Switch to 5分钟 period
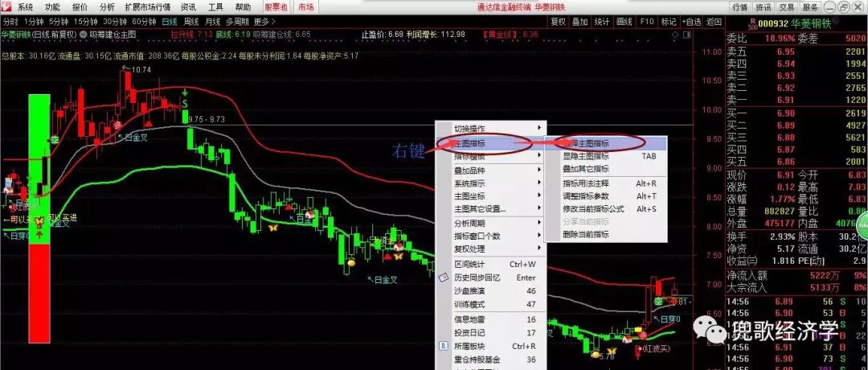The image size is (868, 370). coord(58,22)
